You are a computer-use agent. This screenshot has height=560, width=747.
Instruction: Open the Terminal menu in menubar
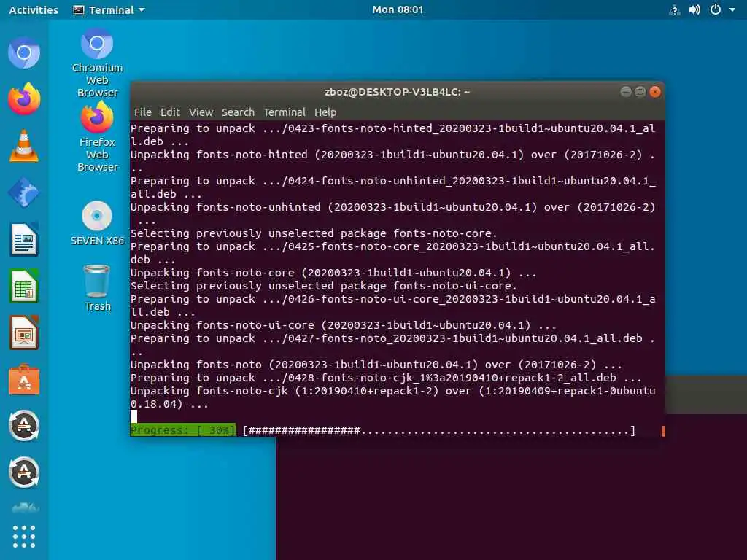(285, 112)
